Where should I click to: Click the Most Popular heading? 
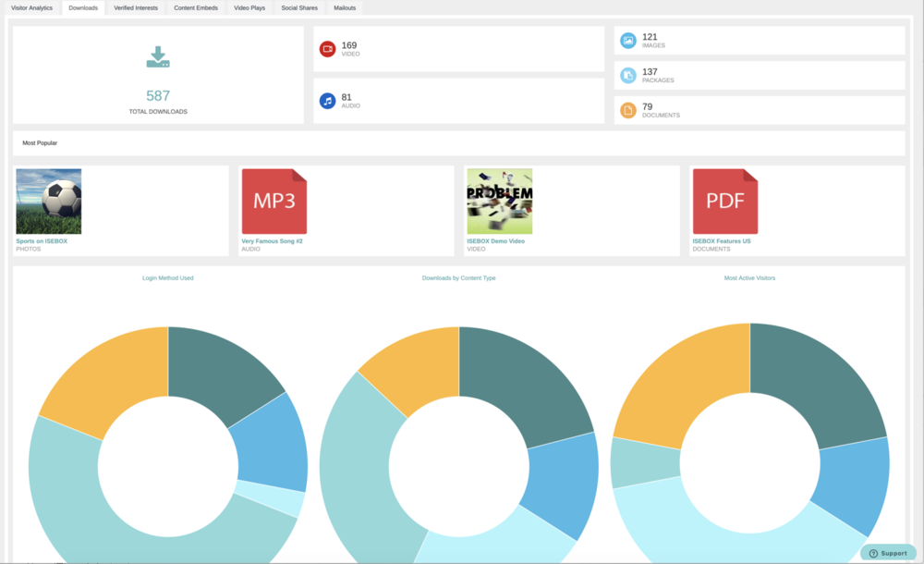tap(40, 142)
